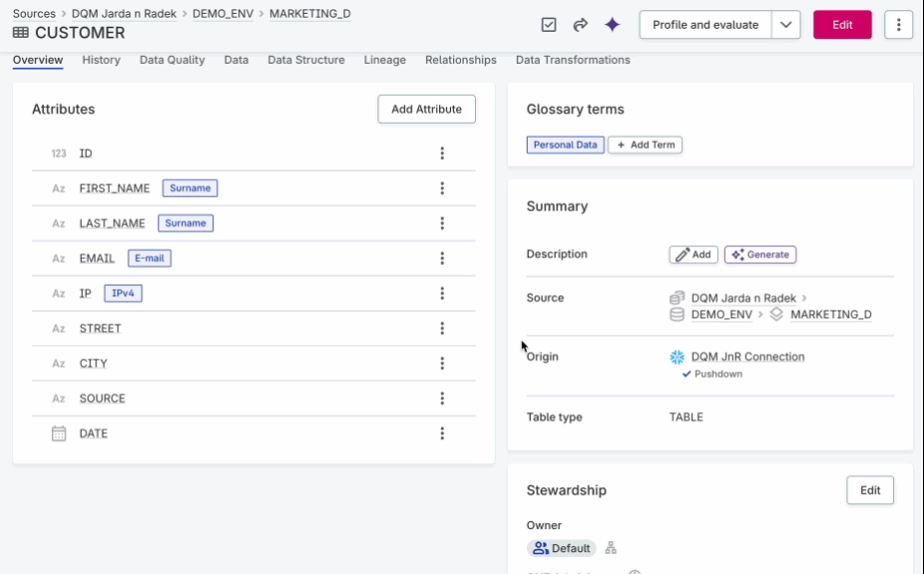Viewport: 924px width, 574px height.
Task: Open the Sources breadcrumb link
Action: click(x=34, y=14)
